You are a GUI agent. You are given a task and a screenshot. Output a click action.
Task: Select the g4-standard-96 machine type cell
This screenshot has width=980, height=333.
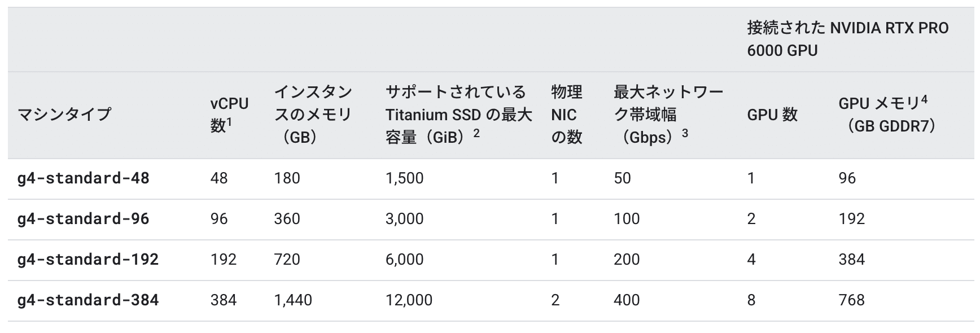(x=83, y=219)
